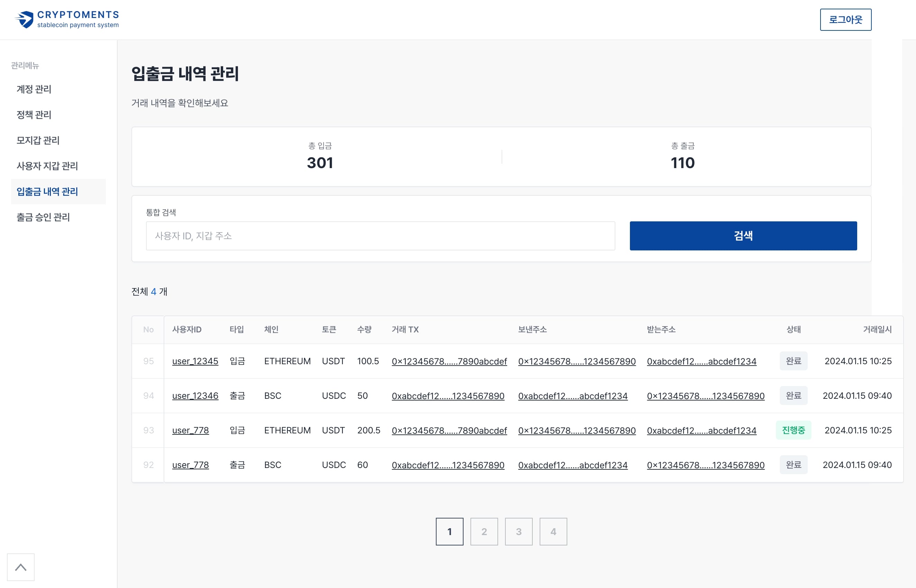Click the 로그아웃 button

pyautogui.click(x=845, y=19)
